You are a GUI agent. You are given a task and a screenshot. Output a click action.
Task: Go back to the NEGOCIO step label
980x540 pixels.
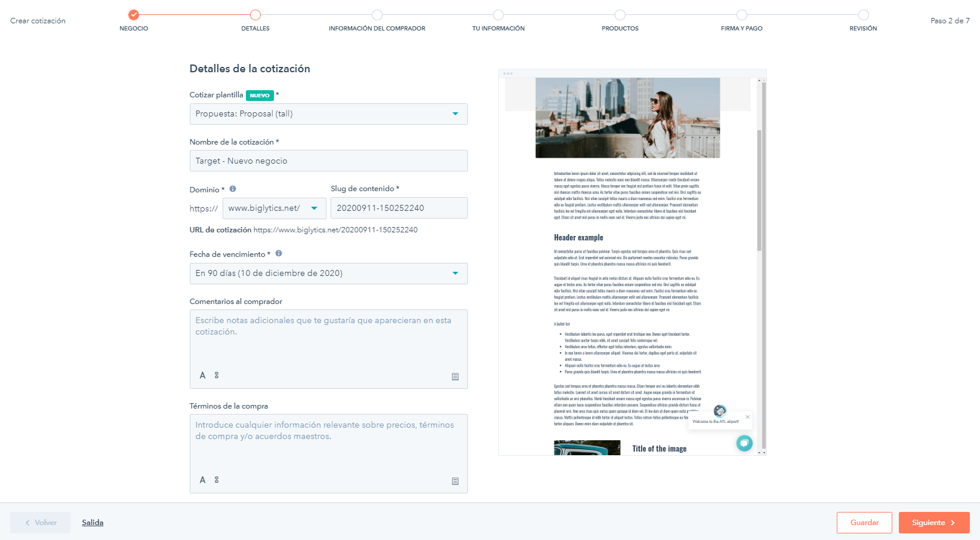tap(134, 29)
